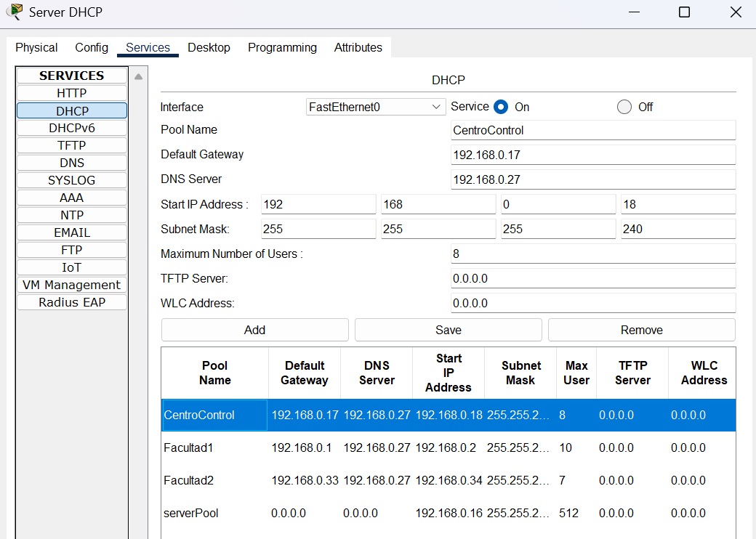Click Facultad2 start IP cell 192.168.0.34

(449, 480)
